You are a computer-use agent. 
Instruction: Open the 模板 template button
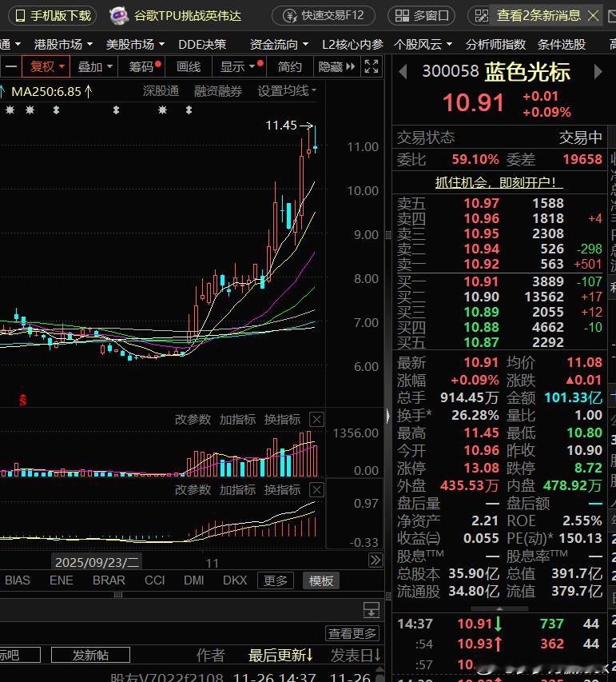[321, 580]
